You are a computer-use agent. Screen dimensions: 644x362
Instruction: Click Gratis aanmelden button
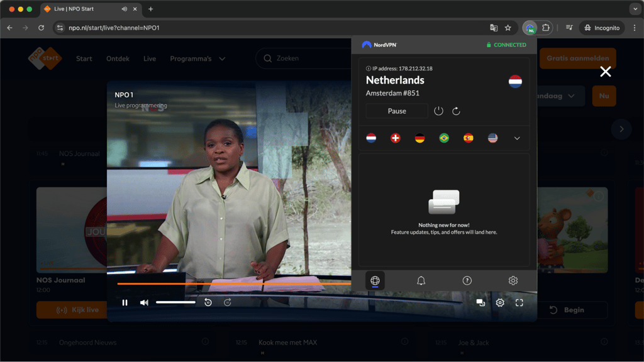click(x=577, y=58)
